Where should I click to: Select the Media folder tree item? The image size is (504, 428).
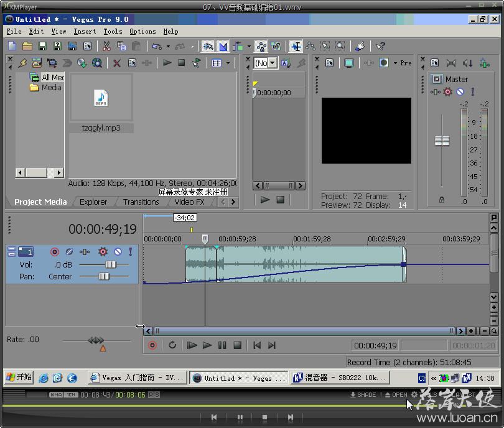pos(45,87)
